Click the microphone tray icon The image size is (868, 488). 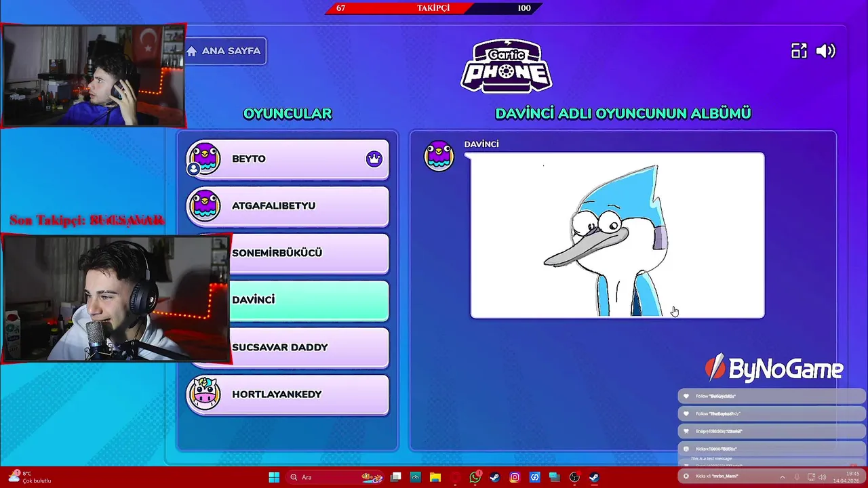pyautogui.click(x=797, y=477)
